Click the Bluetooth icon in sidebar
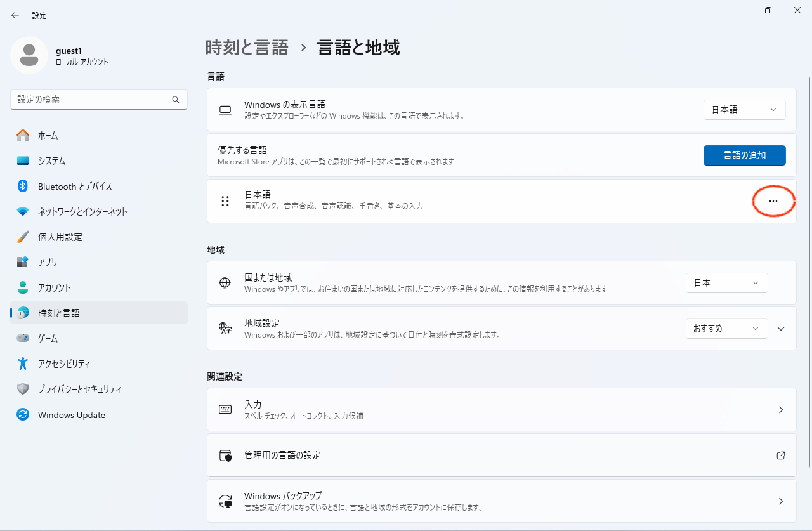812x531 pixels. click(x=23, y=186)
